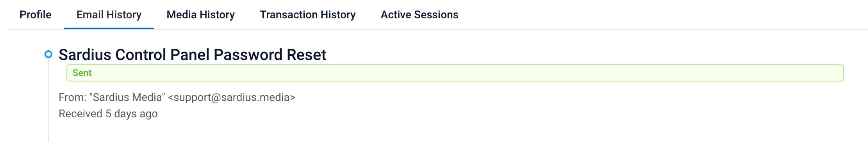Viewport: 868px width, 145px height.
Task: Click the "Sardius Media" sender name
Action: click(127, 97)
